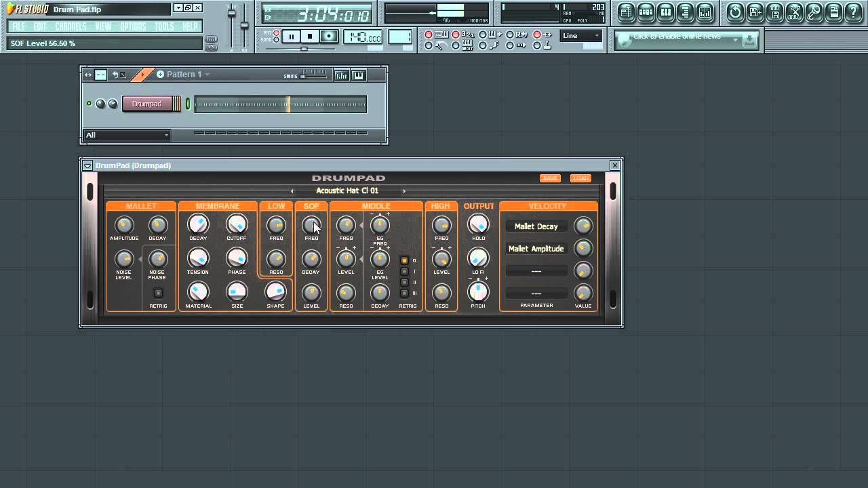Select Song mode radio light
This screenshot has height=488, width=868.
tap(276, 40)
